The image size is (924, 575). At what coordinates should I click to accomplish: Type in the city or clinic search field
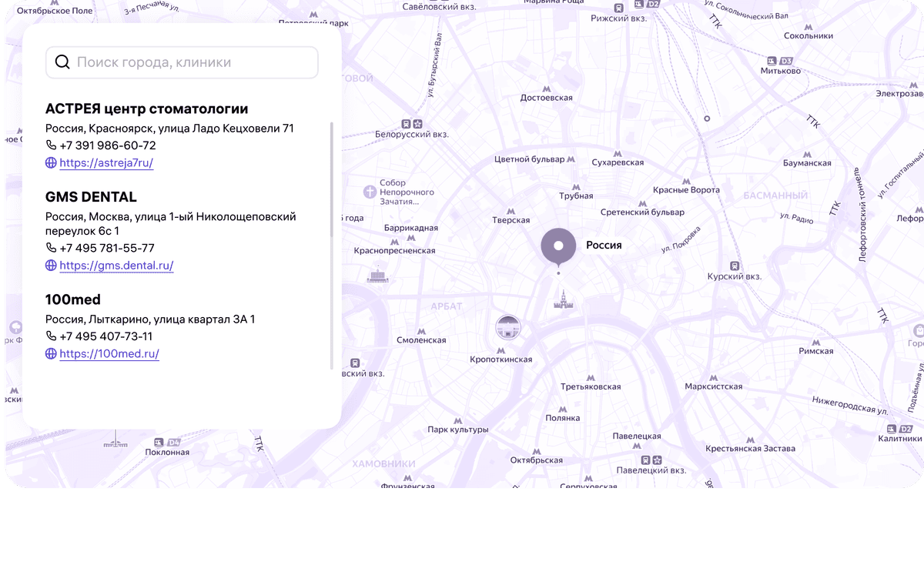pos(192,62)
